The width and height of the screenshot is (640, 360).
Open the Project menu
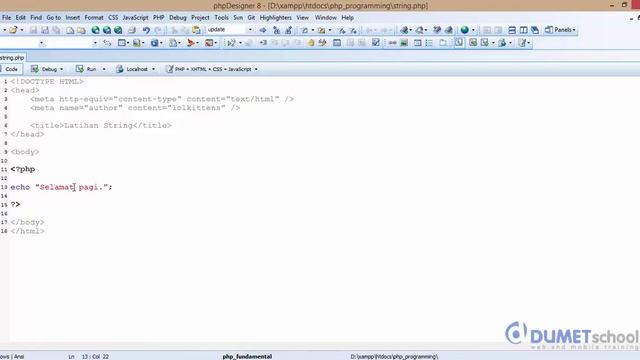[x=200, y=18]
